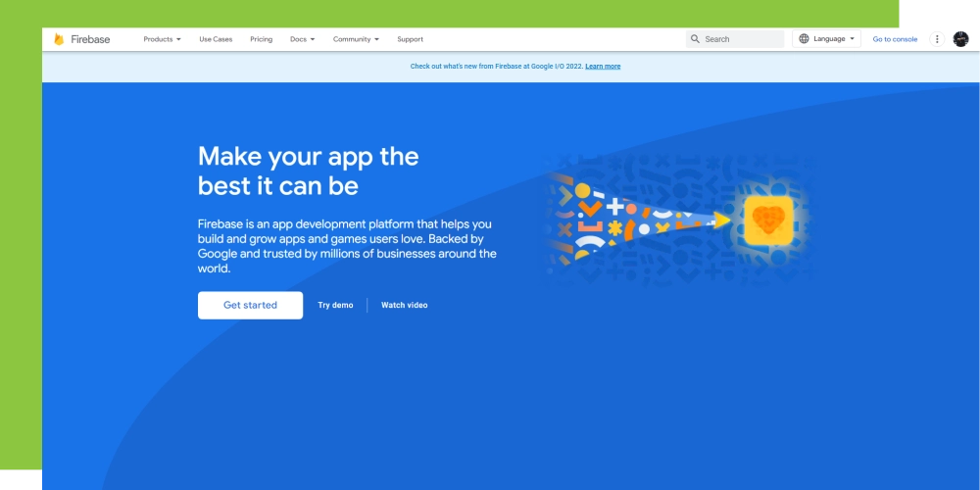Expand the Docs dropdown menu

click(303, 39)
